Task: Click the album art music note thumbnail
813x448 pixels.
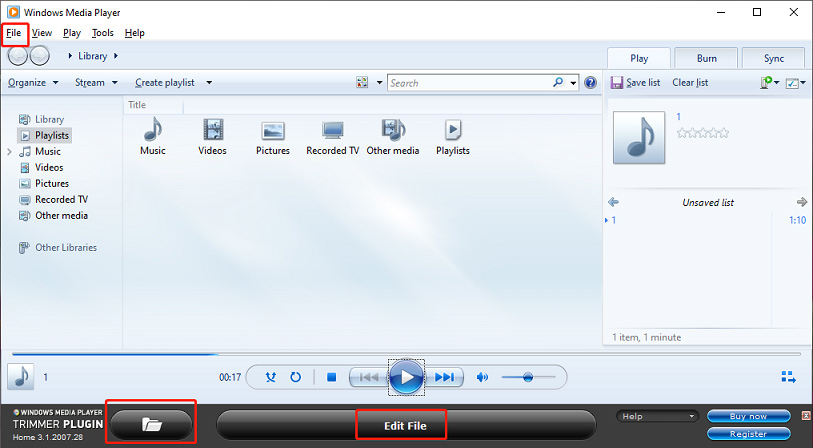Action: pyautogui.click(x=639, y=137)
